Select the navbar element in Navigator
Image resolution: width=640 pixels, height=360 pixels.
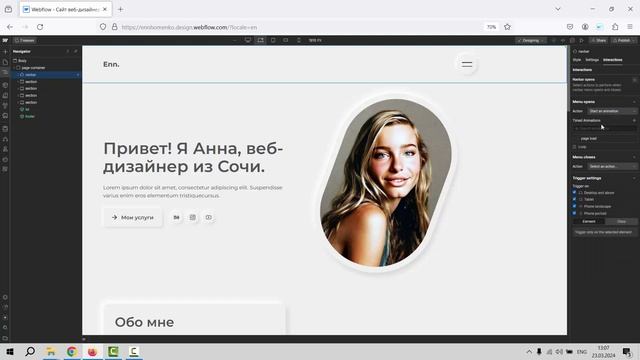click(31, 75)
